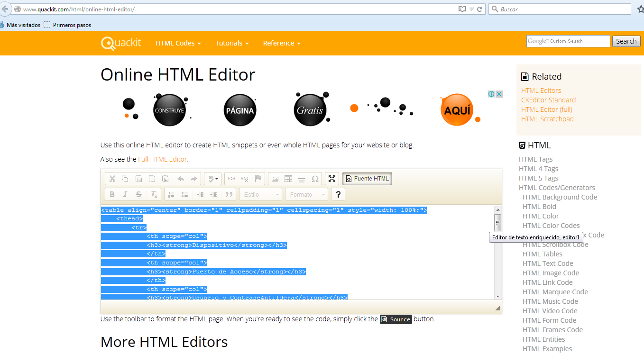
Task: Click the Maximize editor icon
Action: (x=332, y=179)
